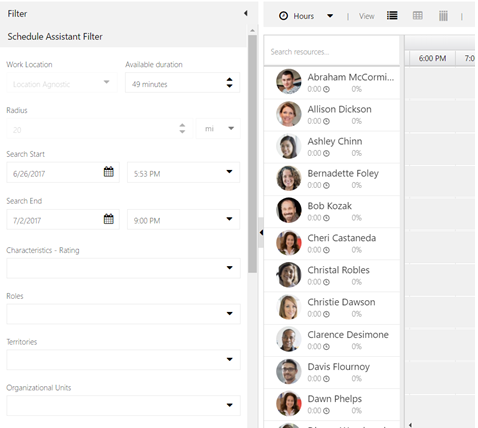Expand the Characteristics - Rating dropdown
Image resolution: width=478 pixels, height=428 pixels.
coord(123,268)
